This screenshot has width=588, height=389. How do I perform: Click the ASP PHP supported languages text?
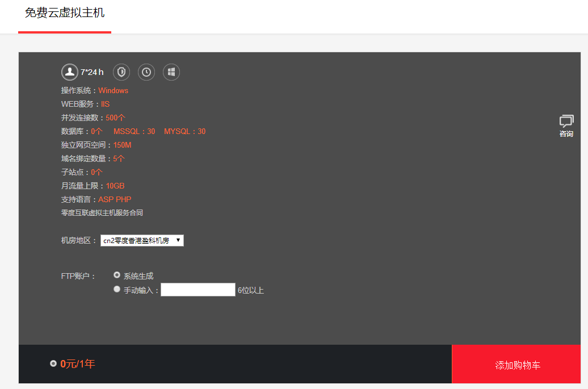(x=115, y=199)
